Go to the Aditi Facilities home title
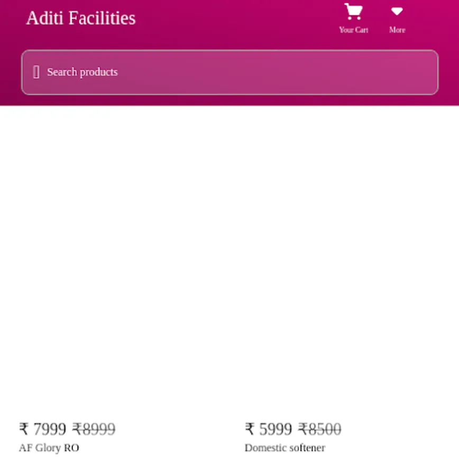Screen dimensions: 459x476 81,18
